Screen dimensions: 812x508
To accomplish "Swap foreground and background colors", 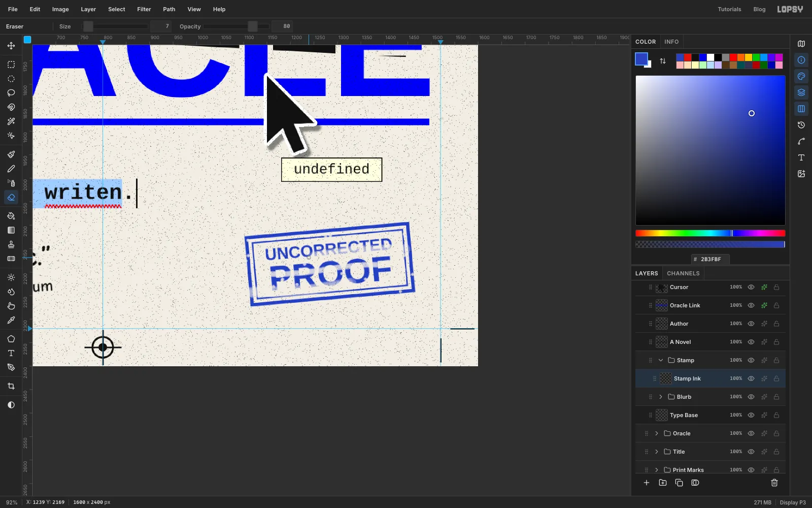I will [x=663, y=61].
